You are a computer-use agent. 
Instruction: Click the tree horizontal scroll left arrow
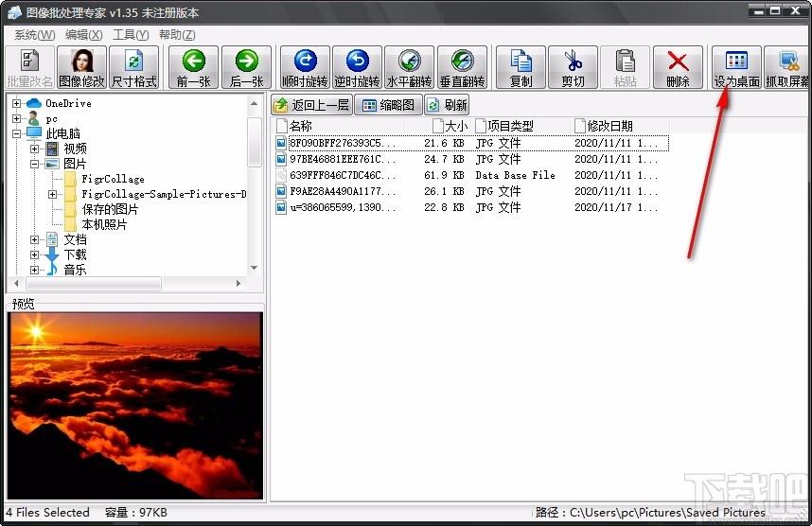pos(16,283)
